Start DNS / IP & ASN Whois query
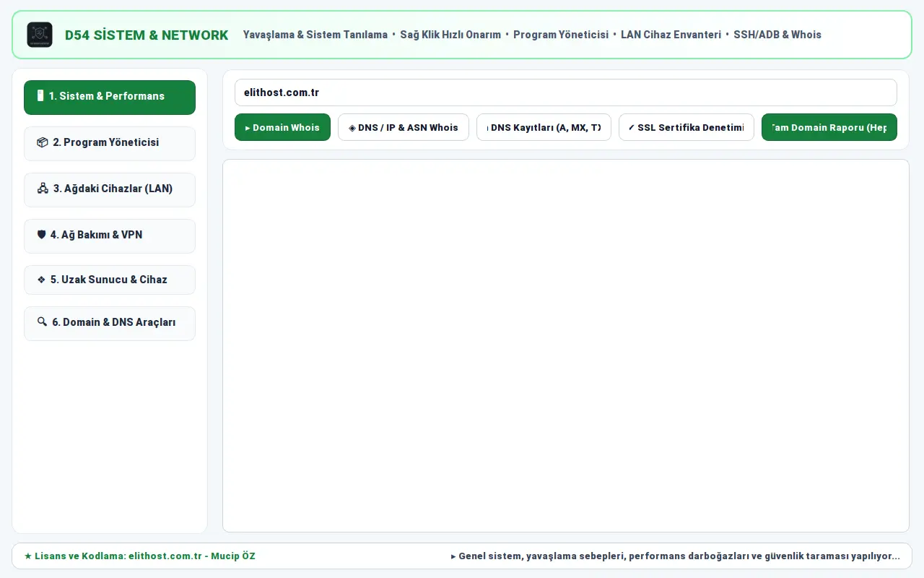This screenshot has width=924, height=578. 404,127
